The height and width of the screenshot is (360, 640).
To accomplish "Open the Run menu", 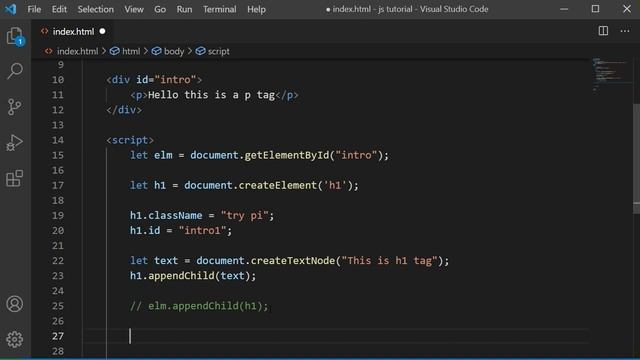I will (184, 9).
